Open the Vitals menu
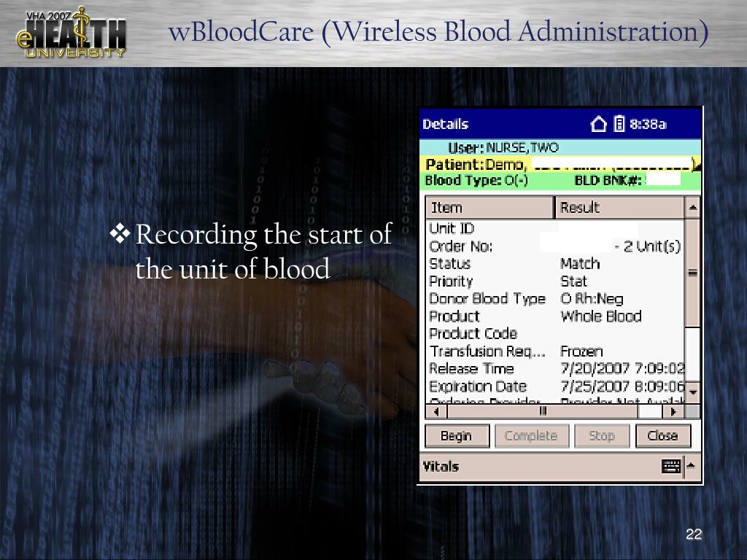The width and height of the screenshot is (747, 560). [x=441, y=467]
